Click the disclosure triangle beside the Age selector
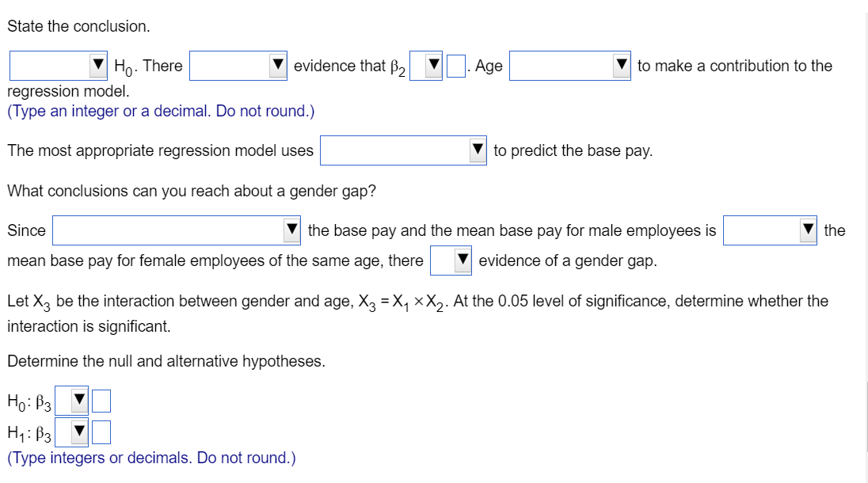The height and width of the screenshot is (483, 868). [622, 66]
